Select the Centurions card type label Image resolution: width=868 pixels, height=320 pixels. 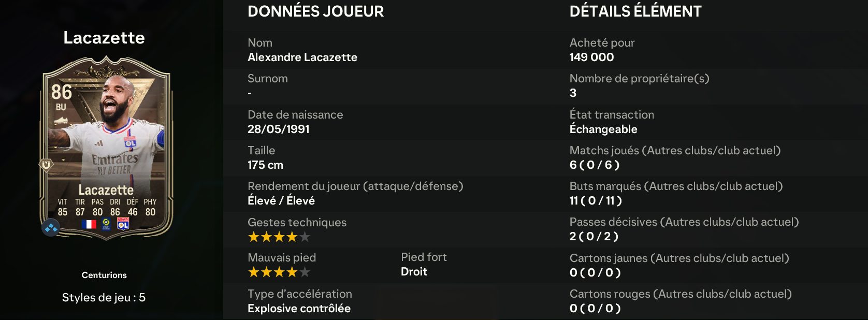[104, 275]
